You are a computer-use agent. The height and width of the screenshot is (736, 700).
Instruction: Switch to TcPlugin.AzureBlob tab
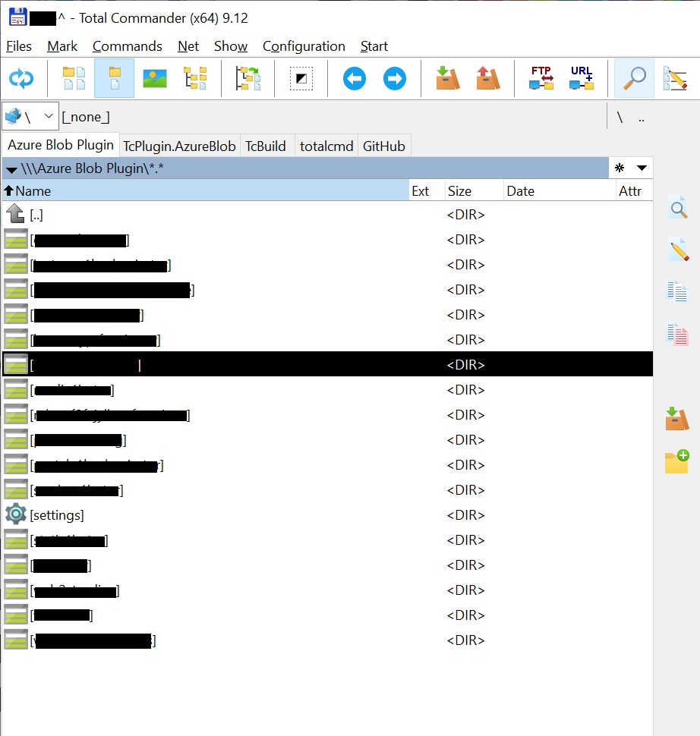coord(179,146)
